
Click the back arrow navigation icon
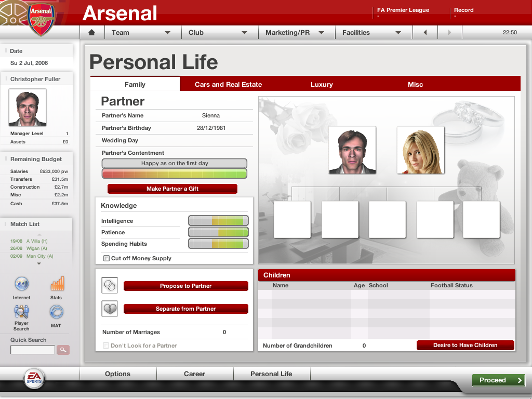[x=425, y=33]
